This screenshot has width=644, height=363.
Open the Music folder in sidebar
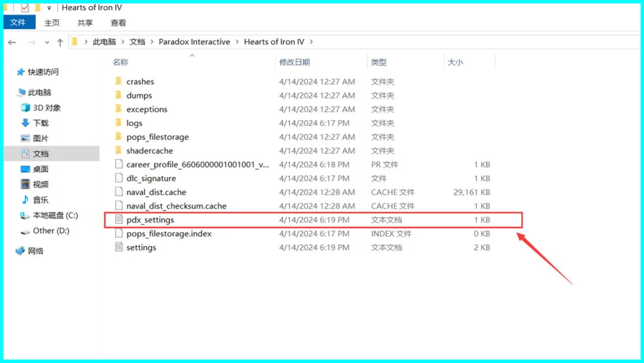[25, 200]
